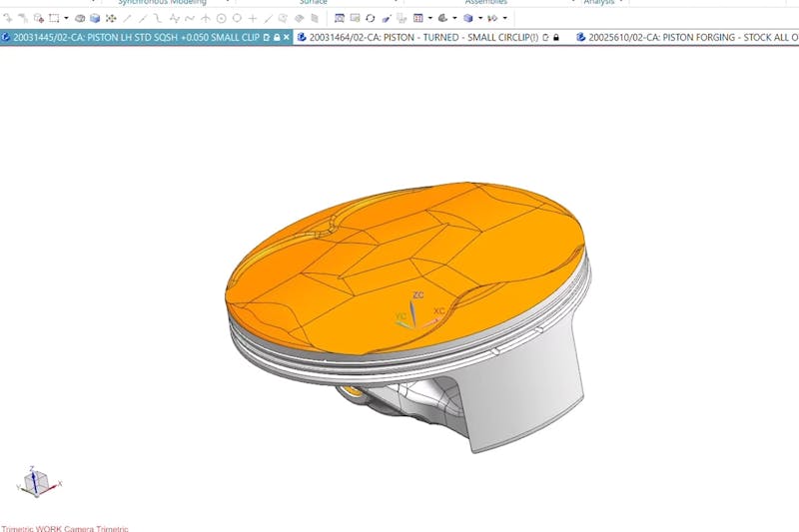The width and height of the screenshot is (799, 532).
Task: Close the PISTON LH STD SQSH tab
Action: click(x=287, y=37)
